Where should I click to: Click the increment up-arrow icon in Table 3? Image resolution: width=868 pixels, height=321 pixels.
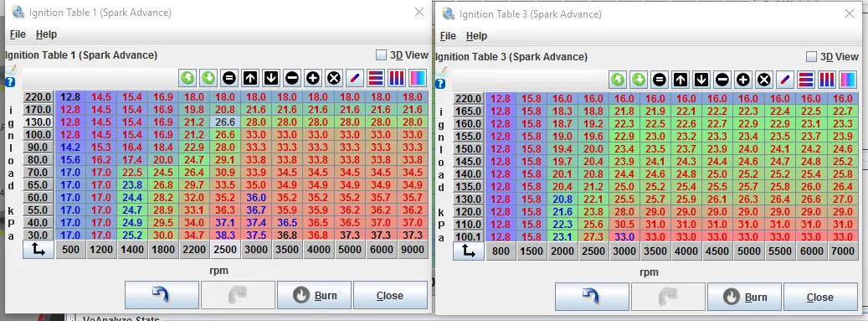point(681,80)
